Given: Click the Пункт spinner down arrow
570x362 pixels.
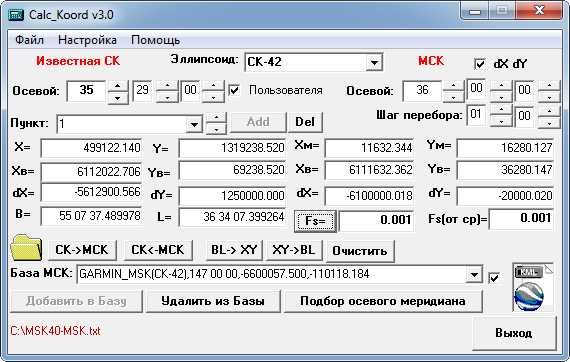Looking at the screenshot, I should pos(216,129).
